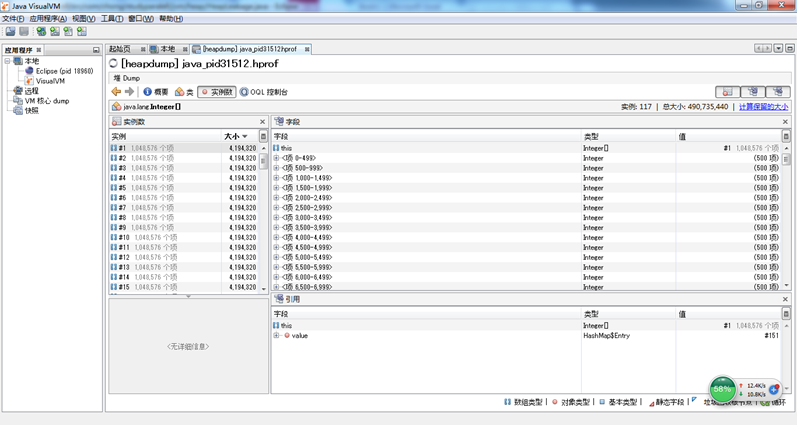Close the 起始页 tab
The height and width of the screenshot is (425, 797).
(143, 49)
